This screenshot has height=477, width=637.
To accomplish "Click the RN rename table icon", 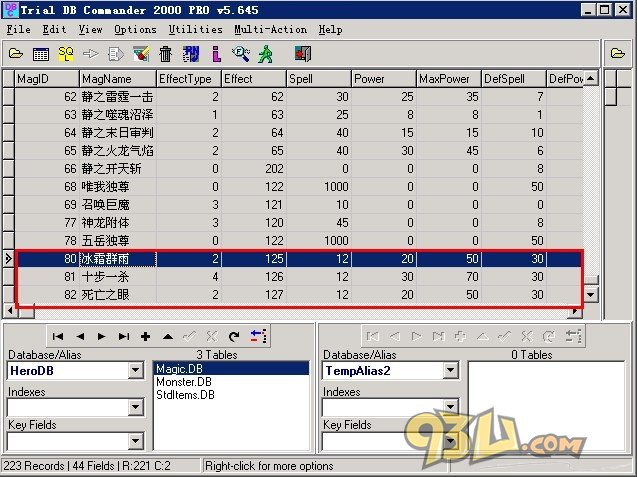I will click(191, 54).
